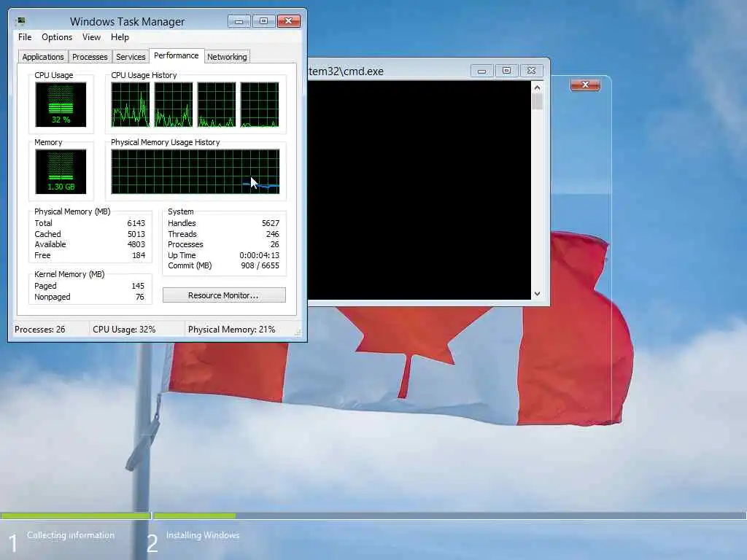Click the 'Processes: 26' status bar entry

tap(40, 330)
